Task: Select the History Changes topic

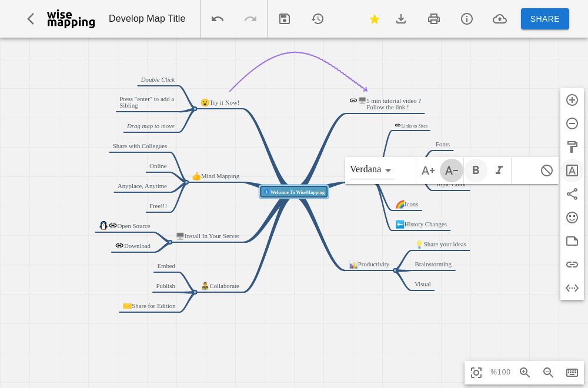Action: coord(422,224)
